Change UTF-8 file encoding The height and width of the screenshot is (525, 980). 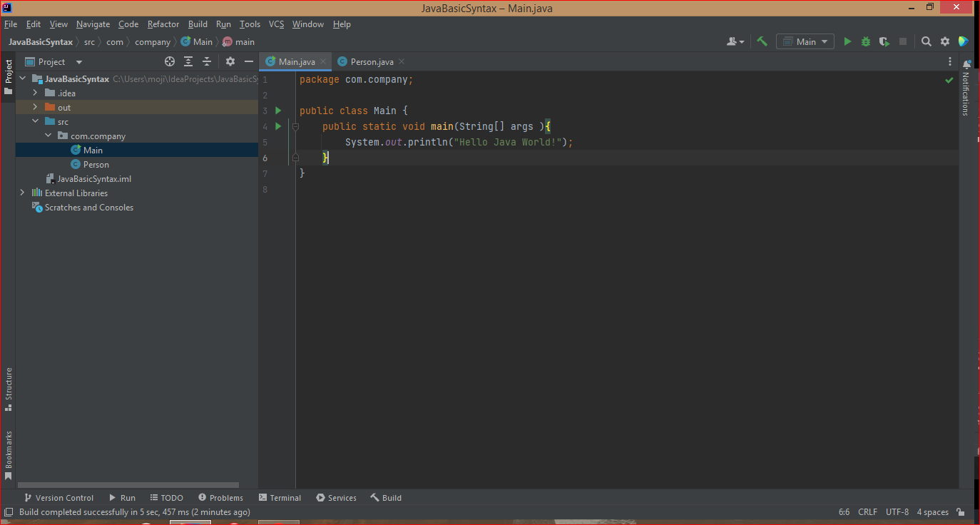(897, 512)
